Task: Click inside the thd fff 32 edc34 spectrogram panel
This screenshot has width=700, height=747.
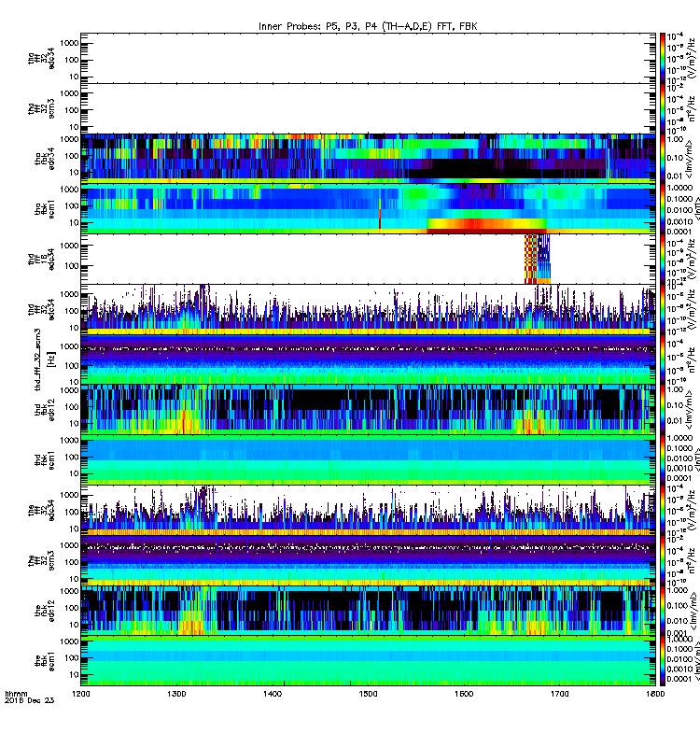Action: 368,310
